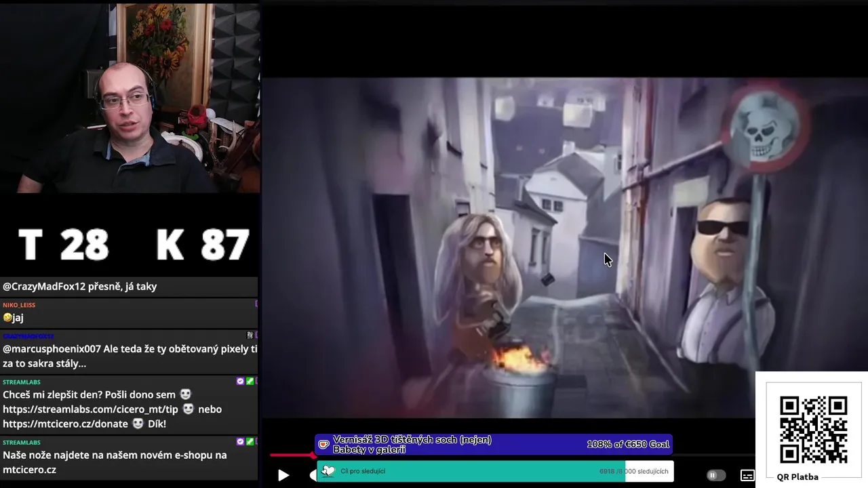Click the QR Platba code image

click(x=813, y=430)
